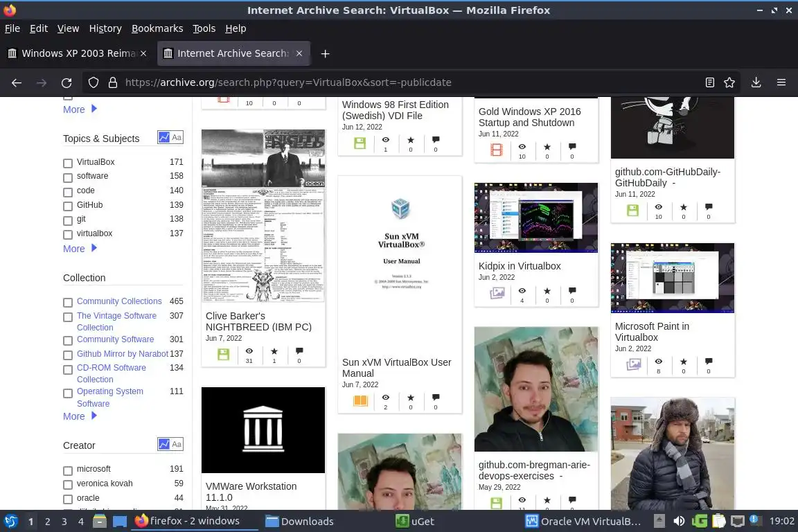Switch to uGet taskbar window
The image size is (798, 532).
[416, 522]
